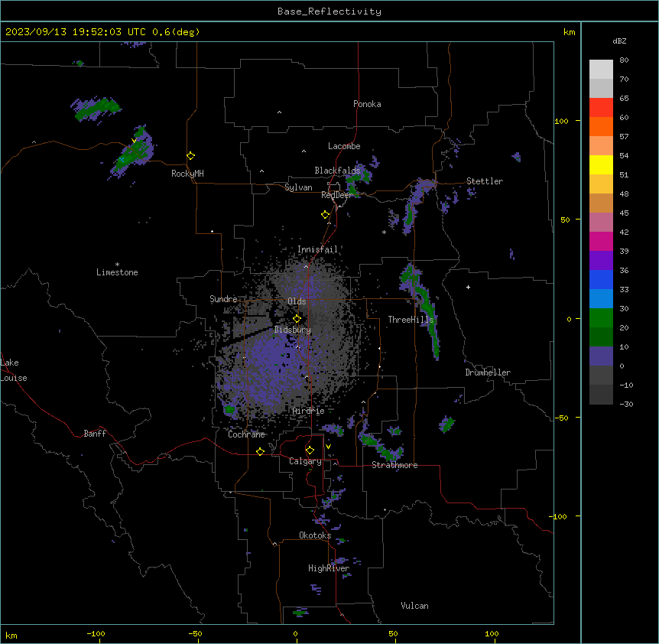Pick the orange legend swatch between 60 and 57
659x644 pixels.
pos(601,126)
